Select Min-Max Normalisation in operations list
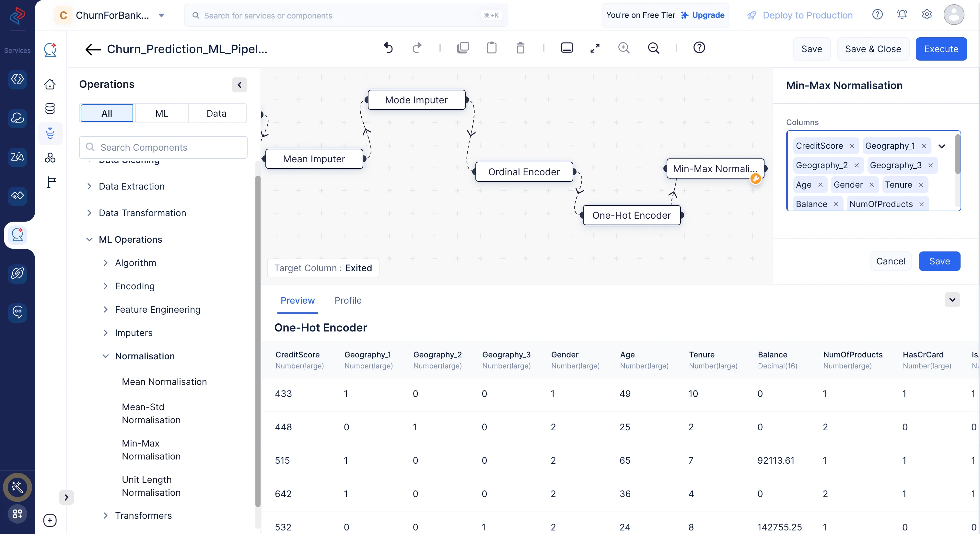Image resolution: width=980 pixels, height=534 pixels. click(x=151, y=449)
